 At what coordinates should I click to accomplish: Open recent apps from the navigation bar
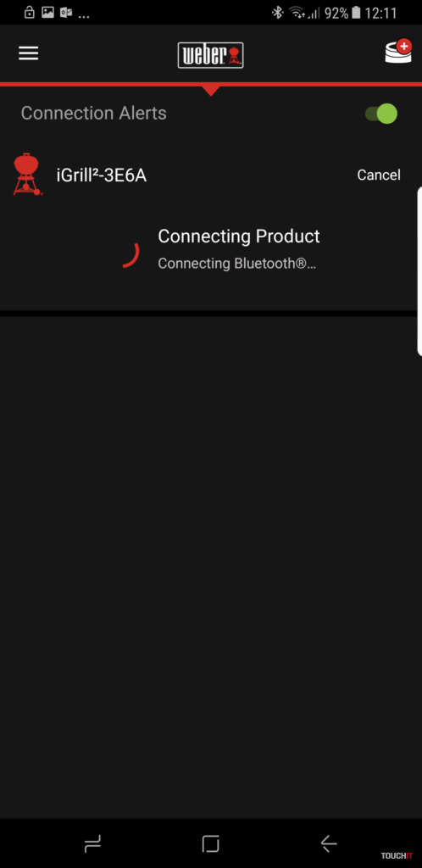[92, 843]
